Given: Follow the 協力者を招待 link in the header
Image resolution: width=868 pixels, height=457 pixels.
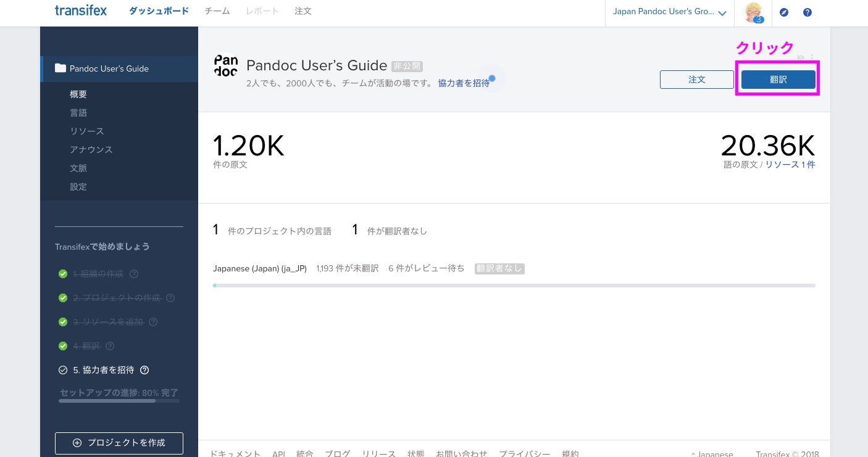Looking at the screenshot, I should coord(464,83).
